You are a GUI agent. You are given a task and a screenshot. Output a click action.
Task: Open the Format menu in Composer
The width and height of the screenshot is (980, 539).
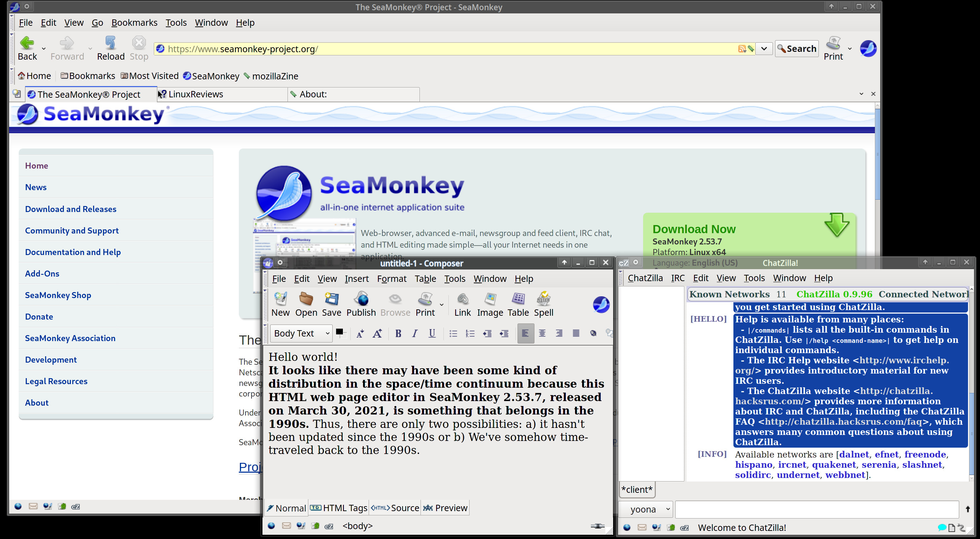click(392, 279)
